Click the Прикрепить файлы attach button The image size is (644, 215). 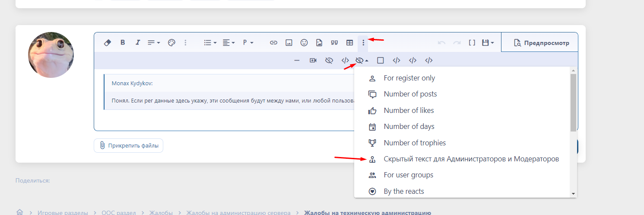[x=128, y=146]
